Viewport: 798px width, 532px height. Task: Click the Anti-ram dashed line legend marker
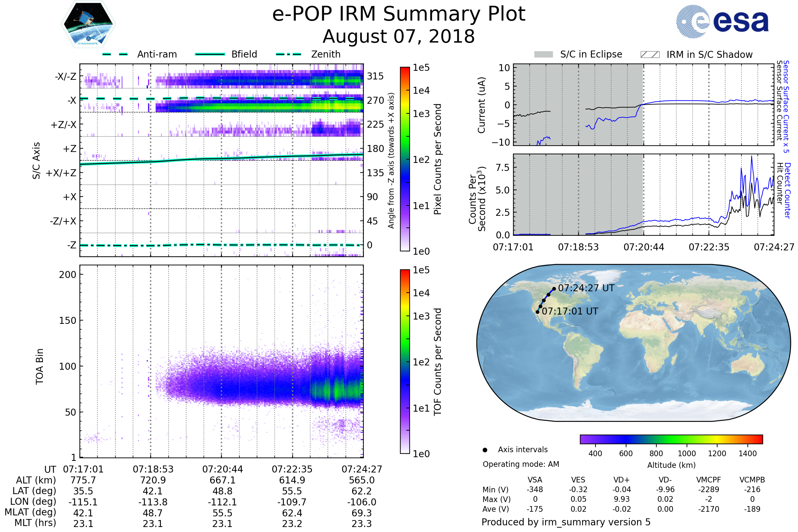click(x=115, y=54)
